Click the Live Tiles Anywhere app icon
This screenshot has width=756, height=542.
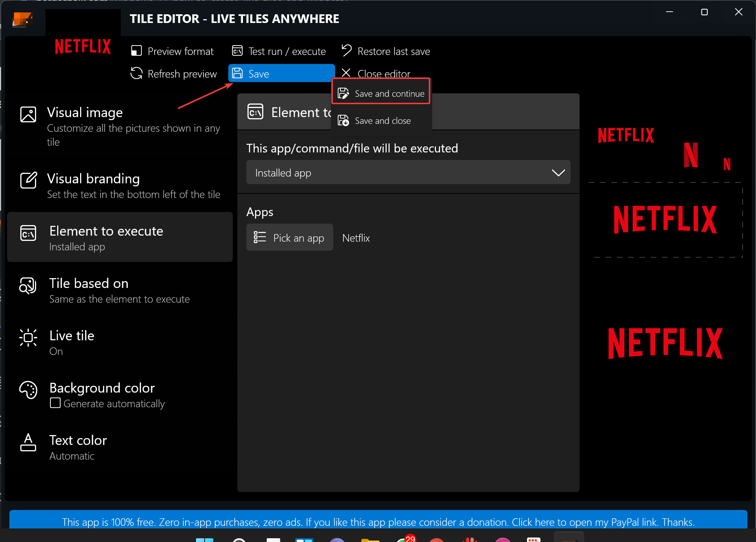[x=22, y=19]
